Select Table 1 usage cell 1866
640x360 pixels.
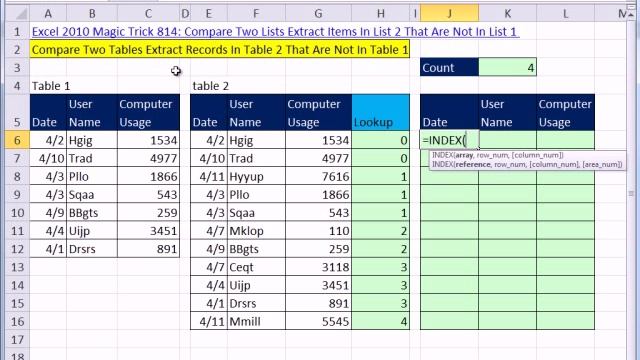(x=149, y=176)
